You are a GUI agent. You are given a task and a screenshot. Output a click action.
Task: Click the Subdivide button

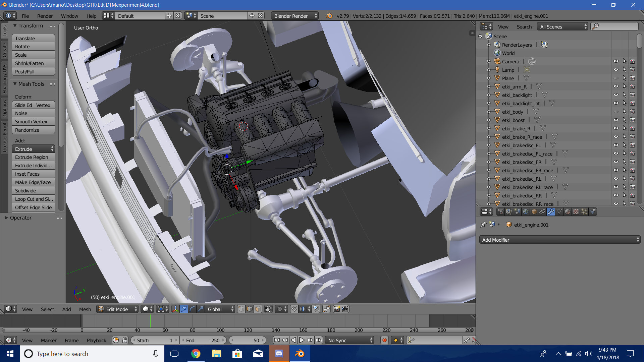pos(33,191)
